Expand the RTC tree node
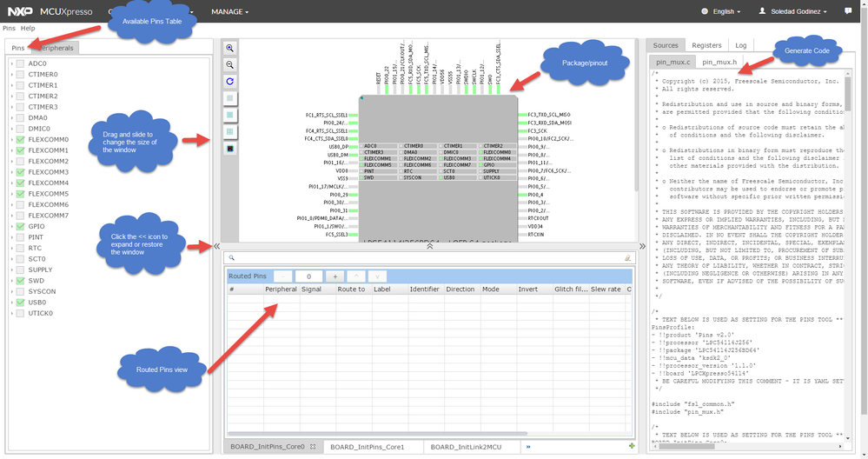Viewport: 868px width, 459px height. click(x=11, y=248)
